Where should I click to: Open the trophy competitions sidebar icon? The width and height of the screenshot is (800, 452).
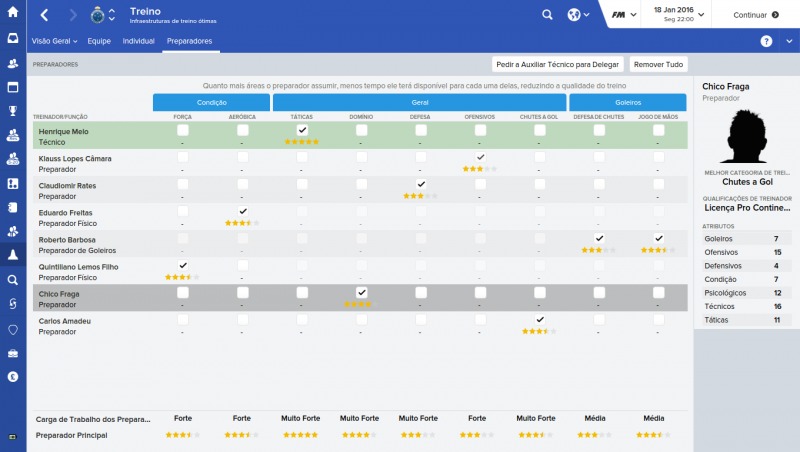[x=13, y=111]
